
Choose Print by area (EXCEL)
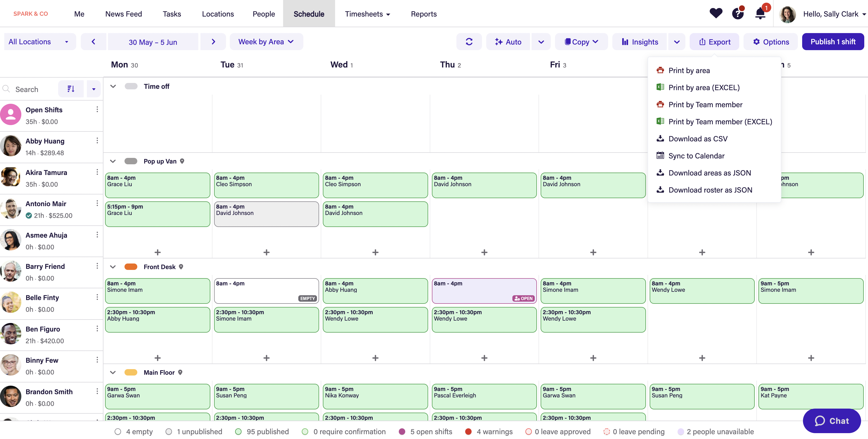(714, 87)
